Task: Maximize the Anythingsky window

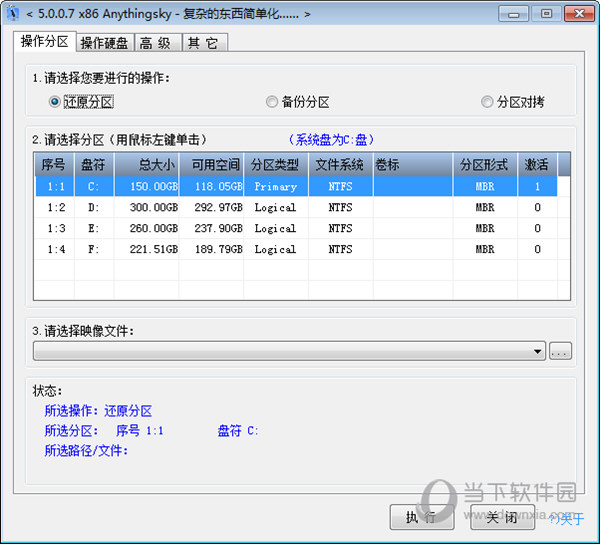Action: [546, 14]
